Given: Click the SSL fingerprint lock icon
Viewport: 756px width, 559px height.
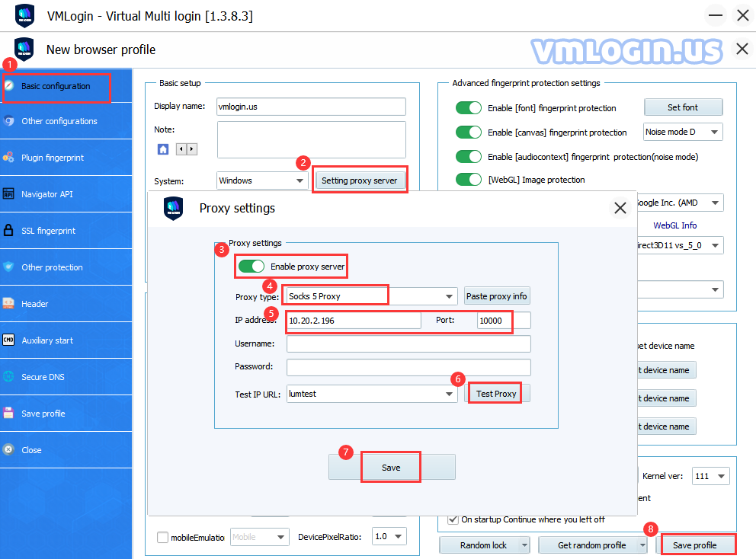Looking at the screenshot, I should [x=8, y=231].
